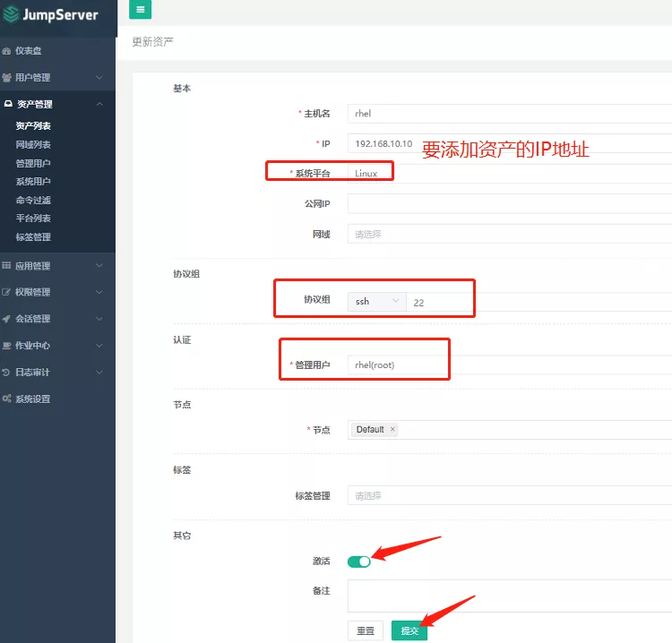Remove the Default node tag

(392, 430)
